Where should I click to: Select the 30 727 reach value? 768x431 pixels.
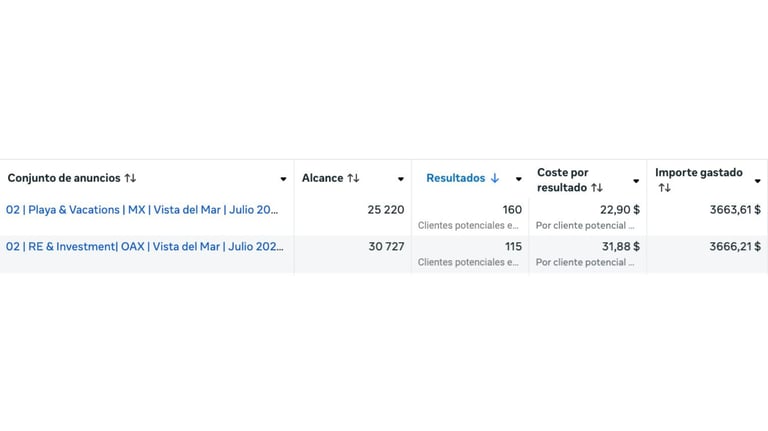click(x=386, y=246)
